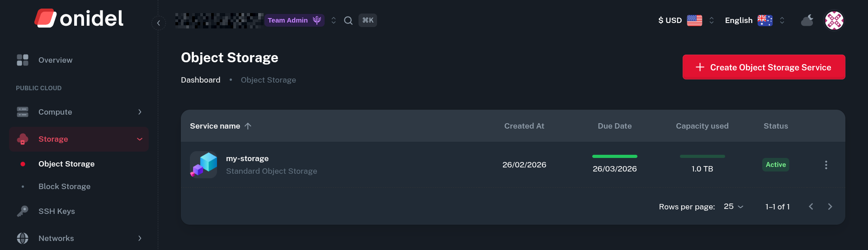The image size is (868, 250).
Task: Go to the previous table page
Action: 811,207
